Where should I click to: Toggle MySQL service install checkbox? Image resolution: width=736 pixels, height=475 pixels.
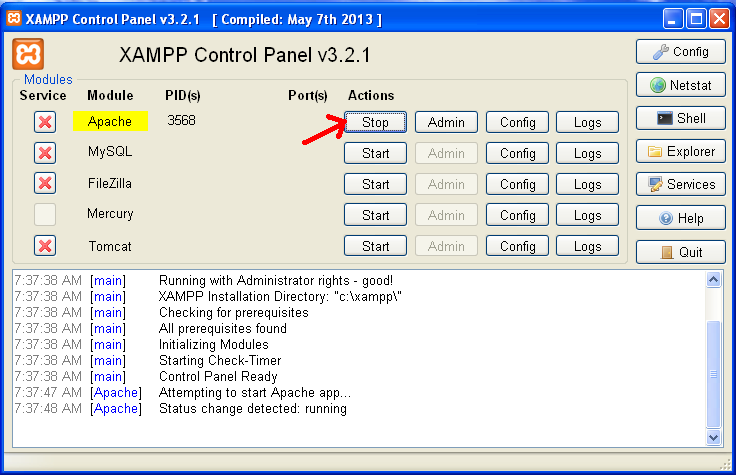[x=45, y=153]
